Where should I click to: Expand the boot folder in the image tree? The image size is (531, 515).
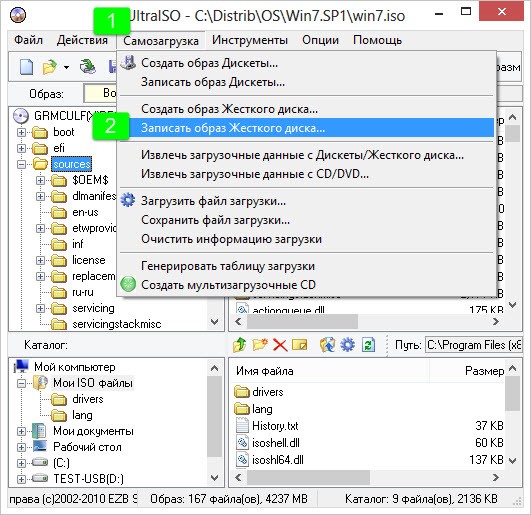point(21,132)
